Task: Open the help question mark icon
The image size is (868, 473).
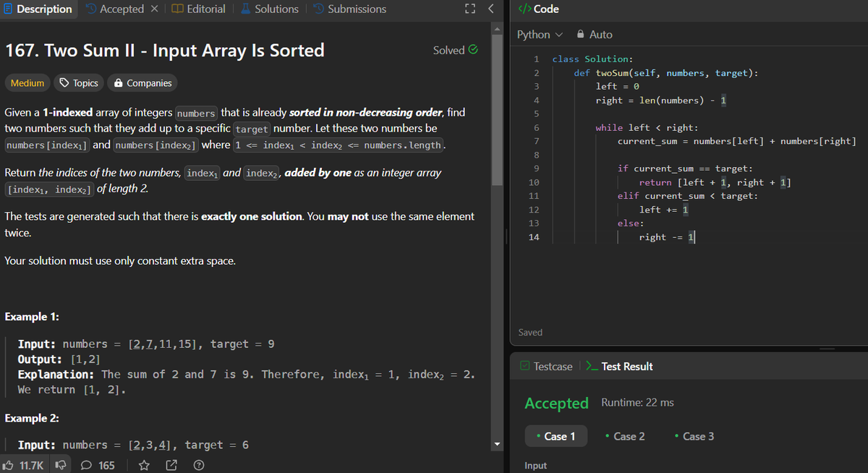Action: [x=198, y=465]
